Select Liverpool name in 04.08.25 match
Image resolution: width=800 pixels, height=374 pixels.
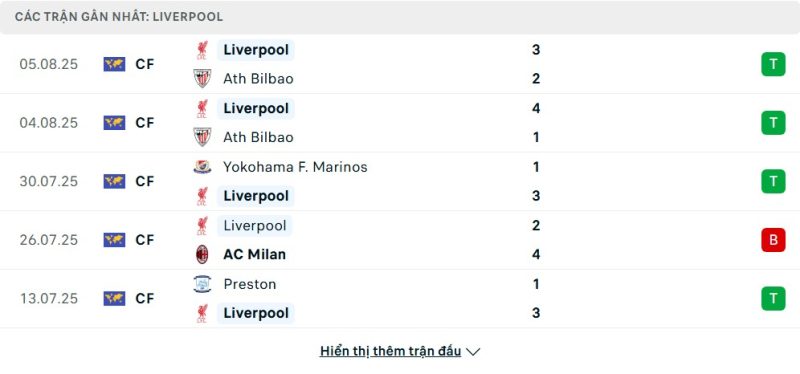click(x=256, y=108)
